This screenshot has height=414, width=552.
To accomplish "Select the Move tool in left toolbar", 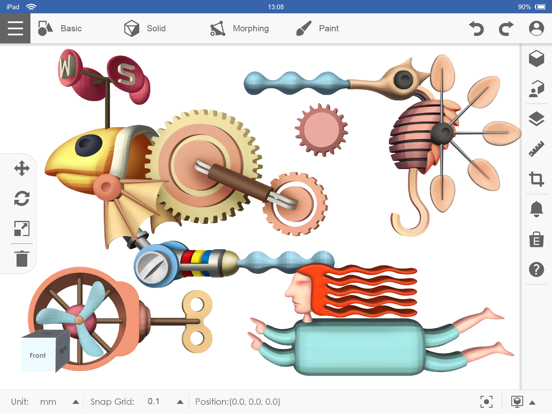I will (21, 168).
